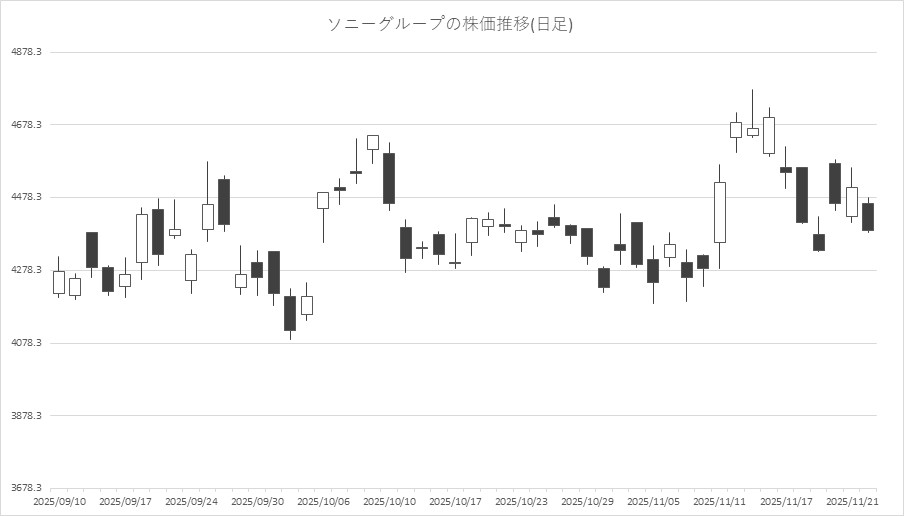Click the 2025/09/30 date label
The width and height of the screenshot is (904, 516).
pos(257,501)
